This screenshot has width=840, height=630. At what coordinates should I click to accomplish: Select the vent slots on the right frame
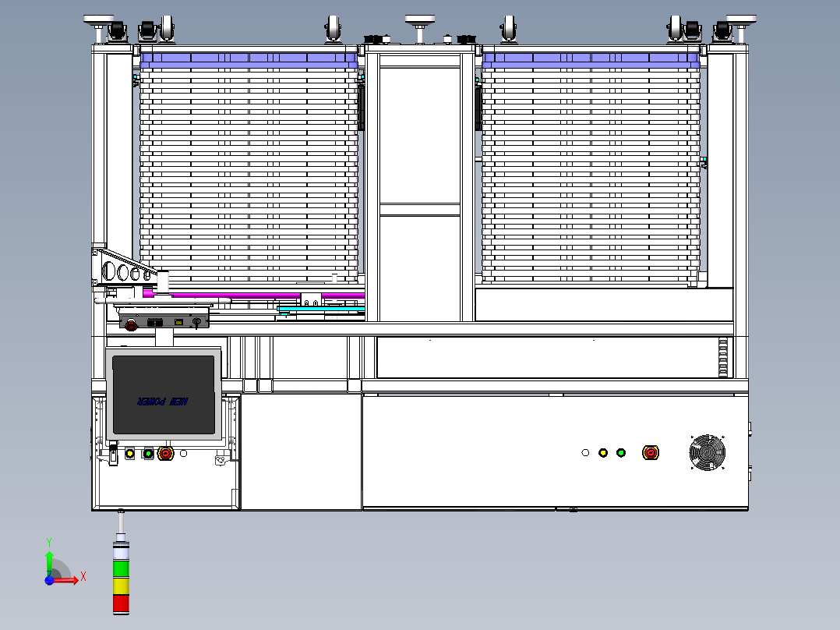723,358
